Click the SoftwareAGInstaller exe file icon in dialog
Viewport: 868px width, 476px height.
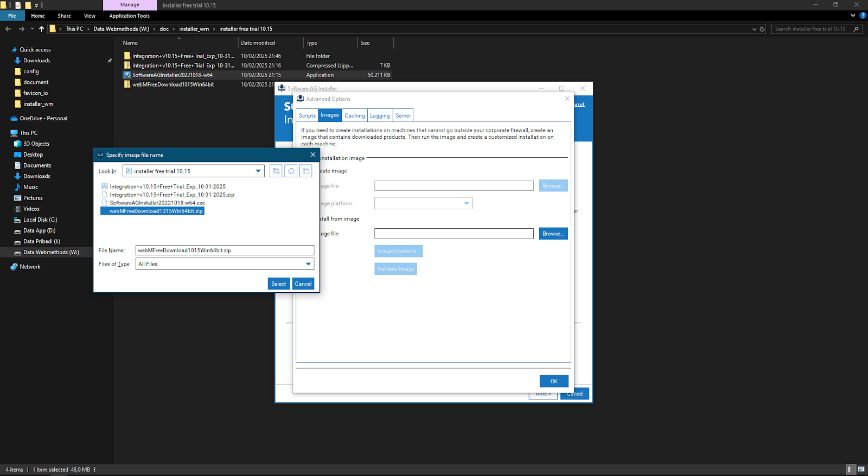[105, 203]
